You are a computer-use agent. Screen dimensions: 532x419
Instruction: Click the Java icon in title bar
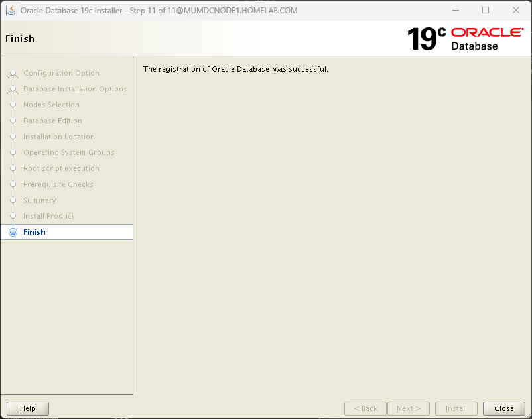pos(11,11)
